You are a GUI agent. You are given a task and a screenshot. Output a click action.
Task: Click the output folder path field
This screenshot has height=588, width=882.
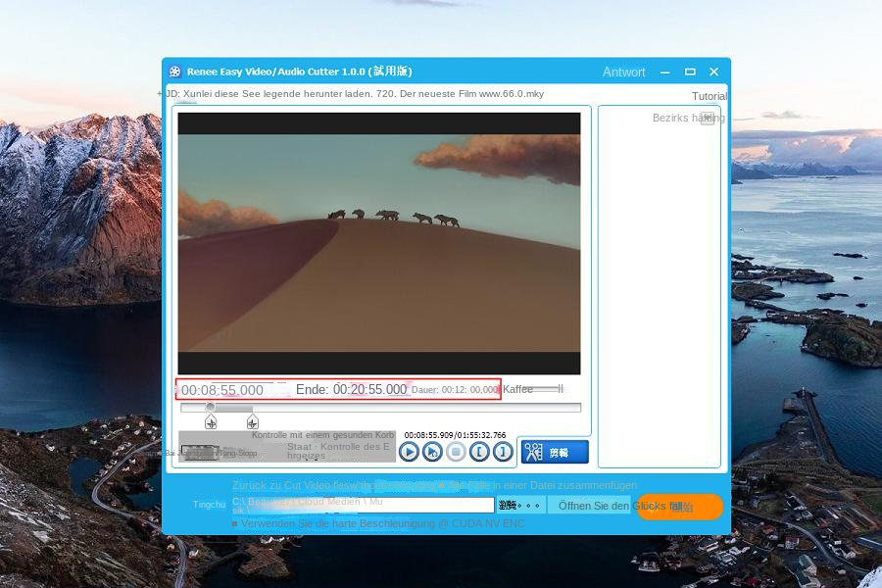pyautogui.click(x=363, y=506)
